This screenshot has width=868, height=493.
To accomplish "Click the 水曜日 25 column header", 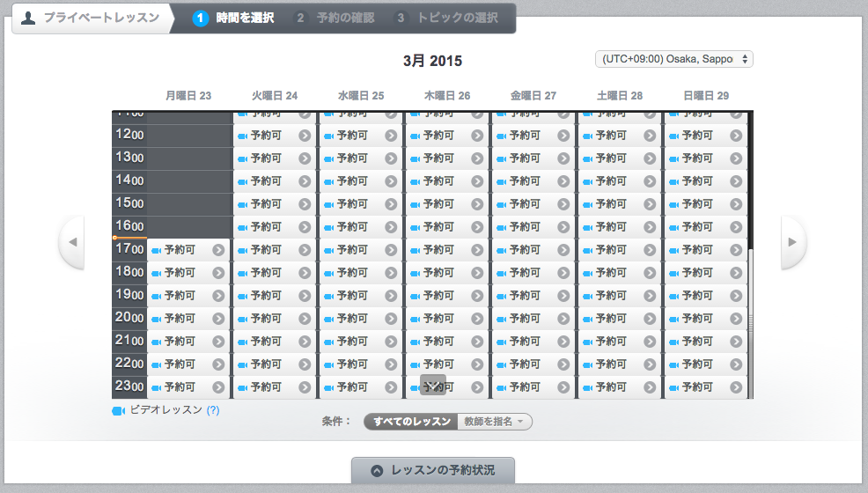I will pos(361,96).
